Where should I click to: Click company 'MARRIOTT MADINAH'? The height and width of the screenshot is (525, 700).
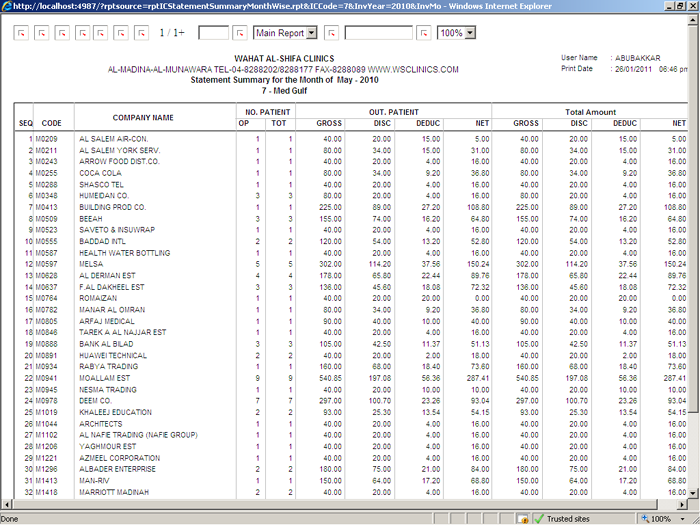[x=114, y=492]
